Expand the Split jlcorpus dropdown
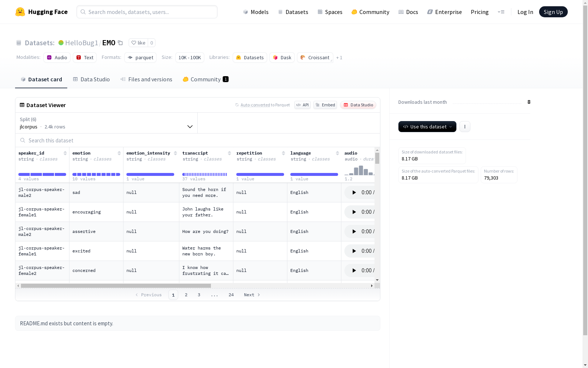The height and width of the screenshot is (368, 588). (107, 123)
